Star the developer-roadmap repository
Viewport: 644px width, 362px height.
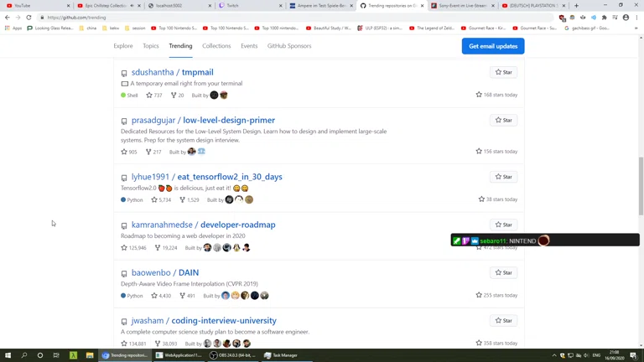coord(503,225)
